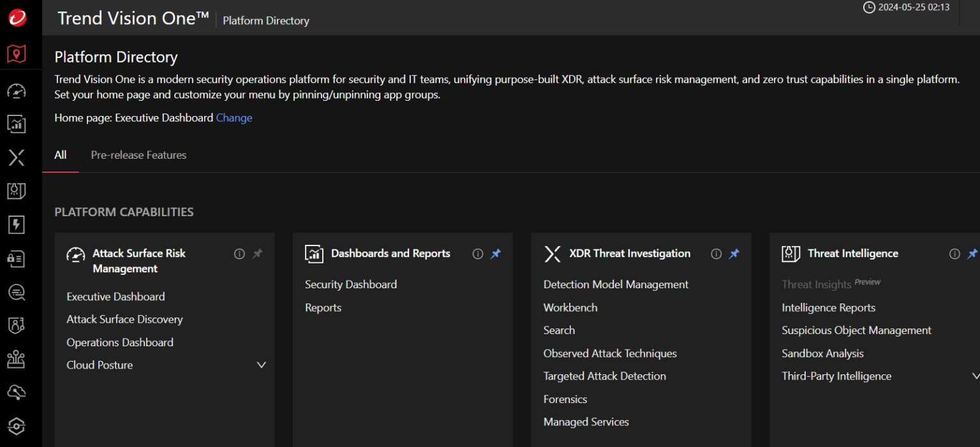Click the clock timestamp in the header

point(906,8)
